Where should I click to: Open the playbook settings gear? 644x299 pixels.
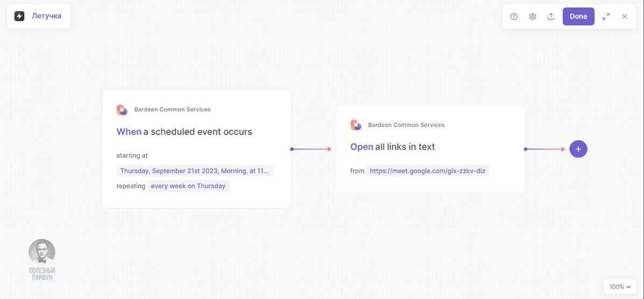click(533, 17)
